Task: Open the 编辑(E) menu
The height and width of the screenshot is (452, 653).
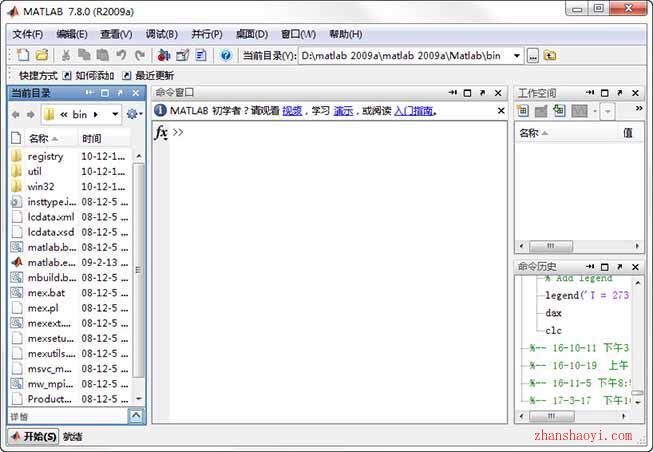Action: 72,34
